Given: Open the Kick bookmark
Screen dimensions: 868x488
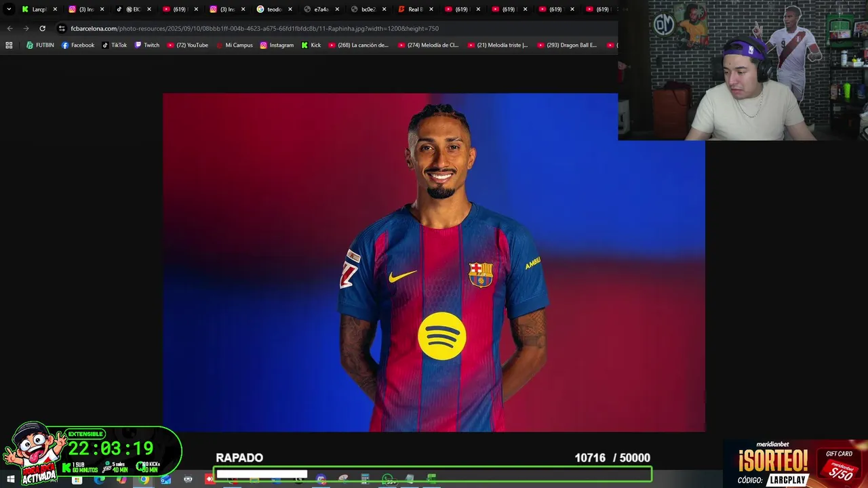Looking at the screenshot, I should click(x=311, y=45).
